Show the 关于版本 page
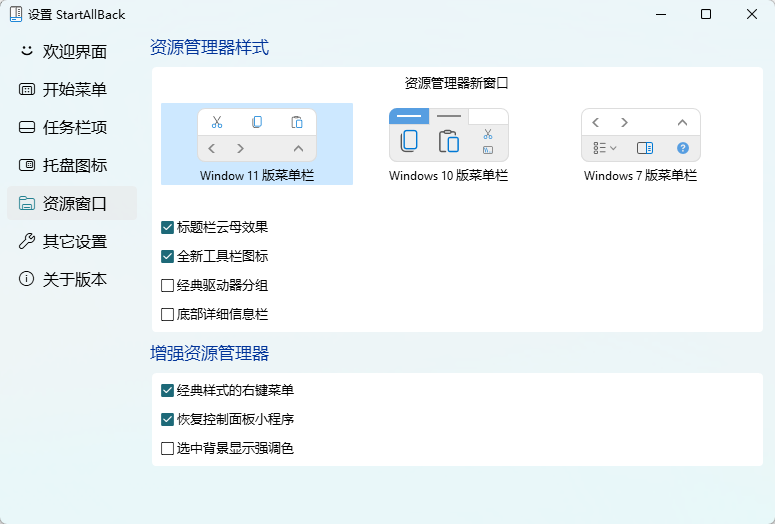The image size is (775, 524). coord(72,279)
